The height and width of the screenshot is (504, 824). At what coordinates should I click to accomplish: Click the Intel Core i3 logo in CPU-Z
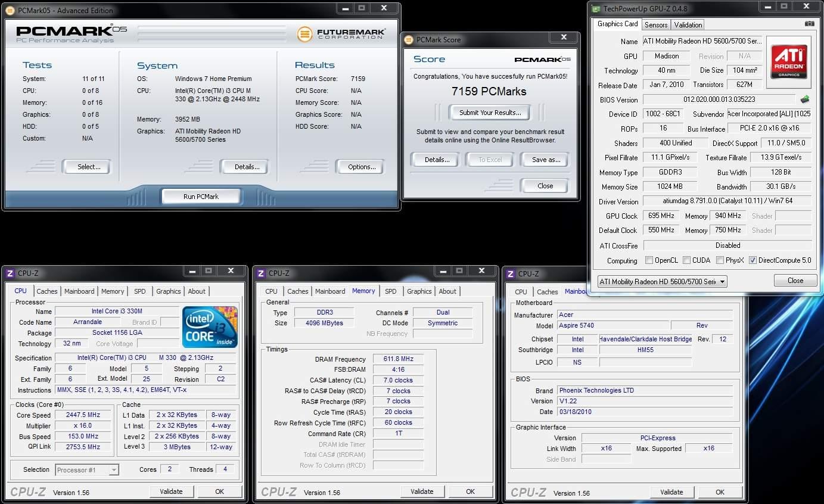pyautogui.click(x=210, y=327)
